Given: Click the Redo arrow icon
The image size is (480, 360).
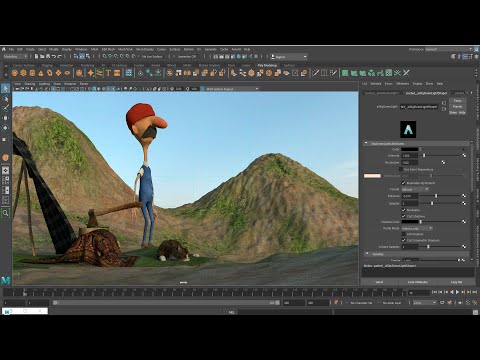Looking at the screenshot, I should (x=60, y=57).
